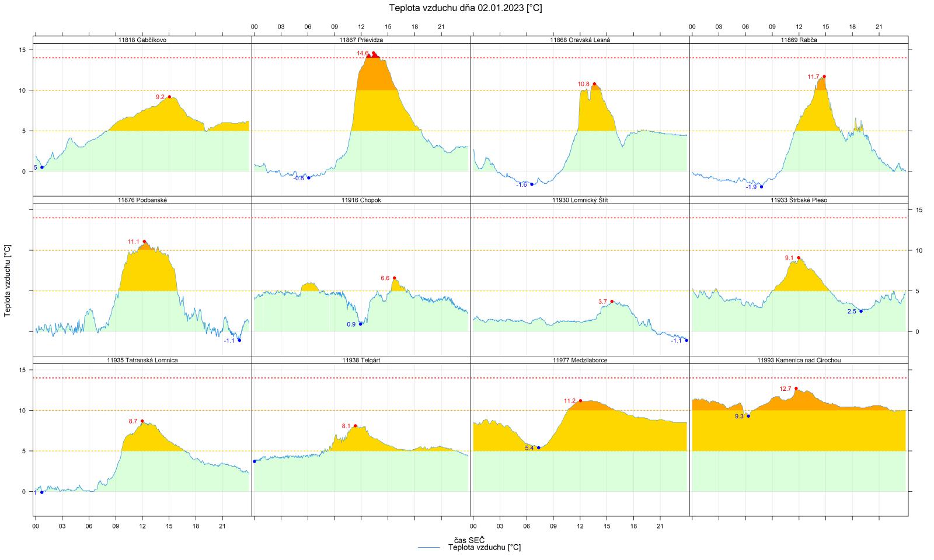This screenshot has width=934, height=560.
Task: Click the blue legend line for Teplota vzduchu
Action: click(x=428, y=548)
